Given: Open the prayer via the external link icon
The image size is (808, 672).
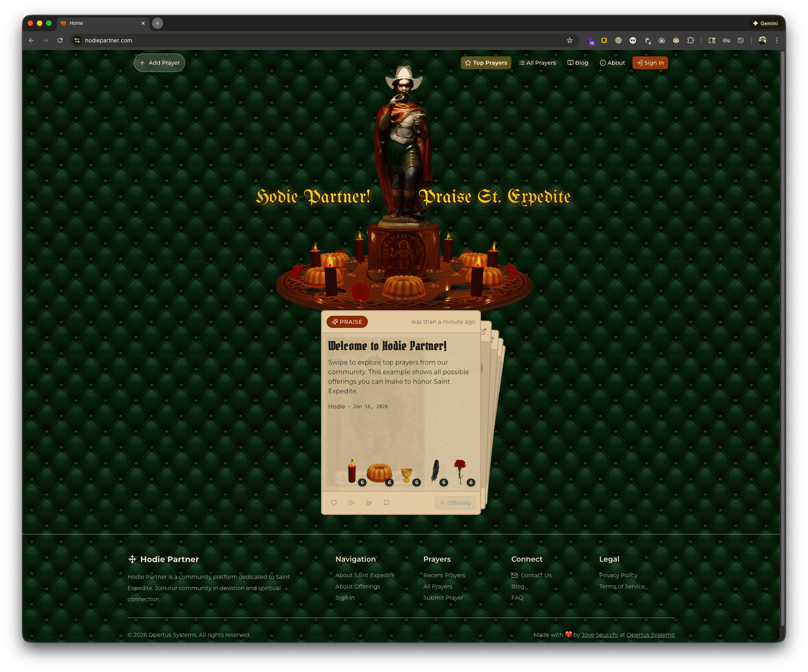Looking at the screenshot, I should pos(483,331).
